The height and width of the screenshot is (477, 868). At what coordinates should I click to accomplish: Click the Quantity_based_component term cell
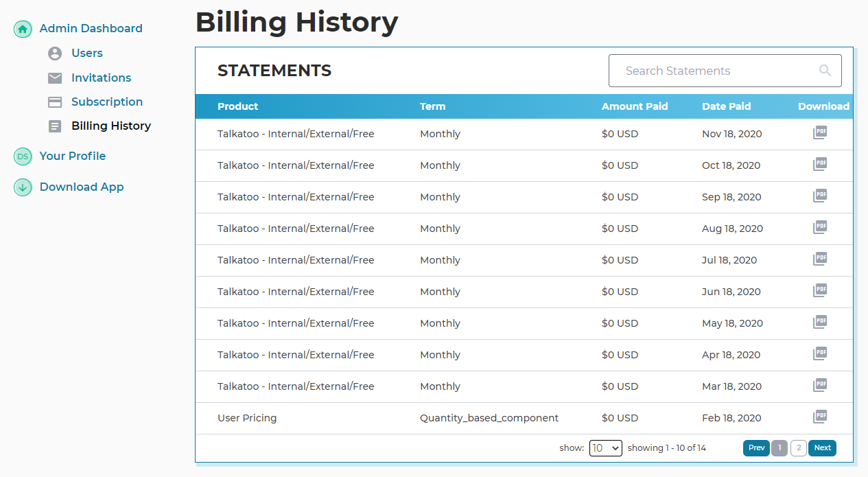pos(489,418)
